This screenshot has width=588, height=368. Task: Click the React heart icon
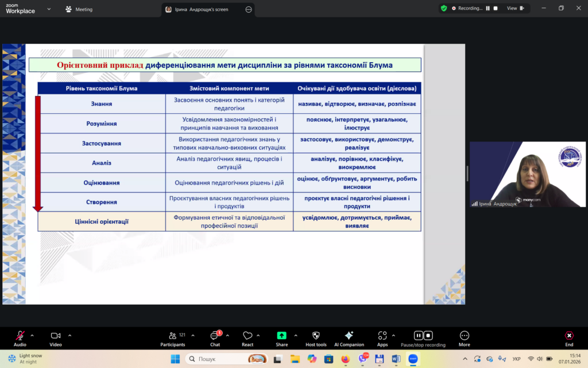[x=247, y=336]
